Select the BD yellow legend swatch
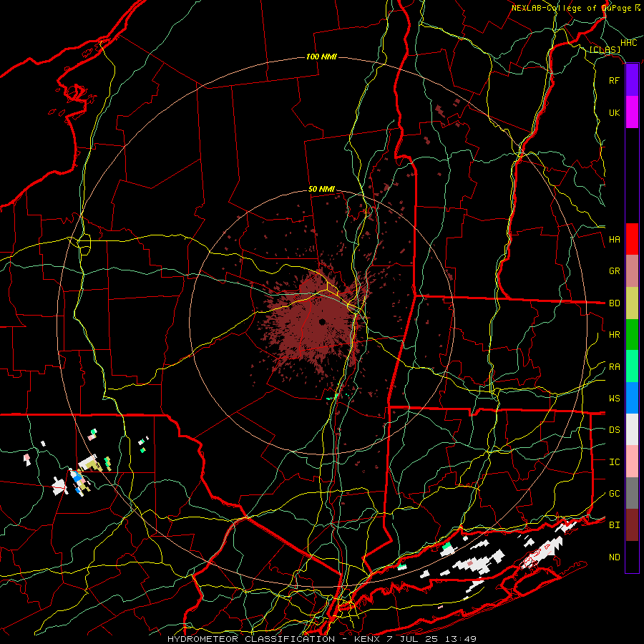 pyautogui.click(x=632, y=303)
